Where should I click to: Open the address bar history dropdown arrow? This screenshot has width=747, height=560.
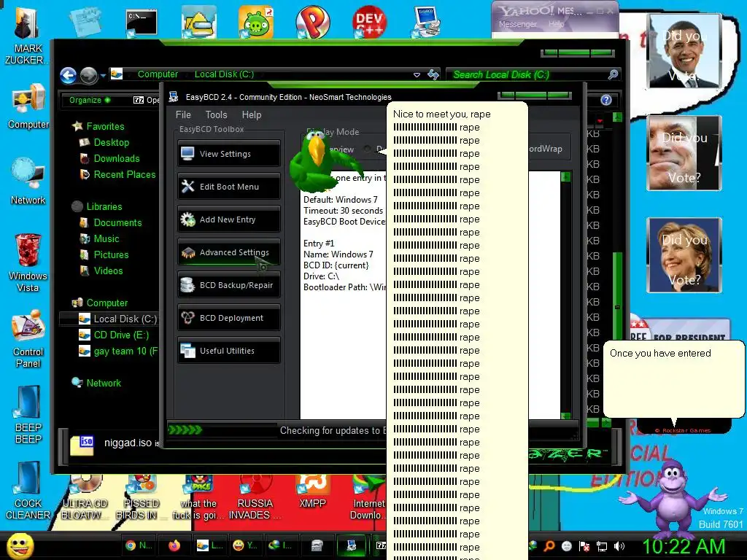[417, 75]
